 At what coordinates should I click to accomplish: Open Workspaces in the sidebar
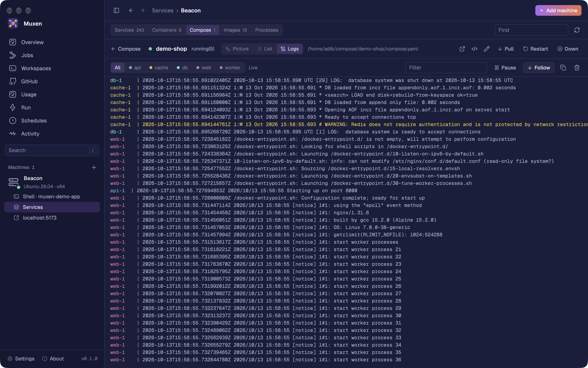click(x=52, y=68)
